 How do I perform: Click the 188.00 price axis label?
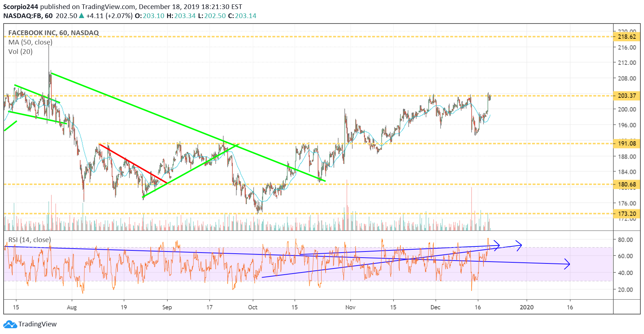click(627, 157)
